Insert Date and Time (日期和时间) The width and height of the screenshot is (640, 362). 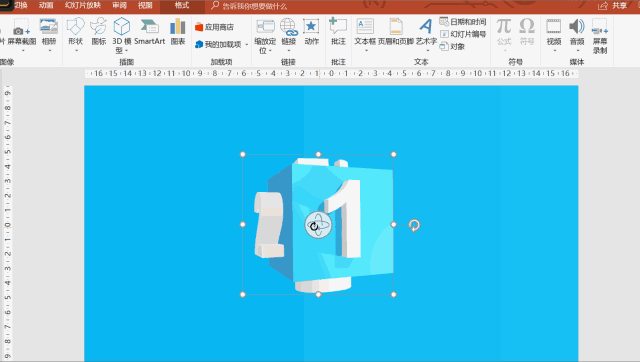pos(463,22)
